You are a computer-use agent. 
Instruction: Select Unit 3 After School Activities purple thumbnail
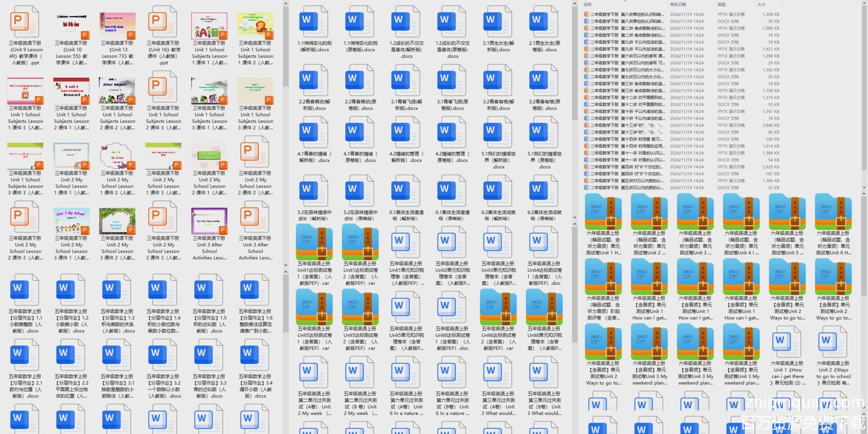(209, 220)
